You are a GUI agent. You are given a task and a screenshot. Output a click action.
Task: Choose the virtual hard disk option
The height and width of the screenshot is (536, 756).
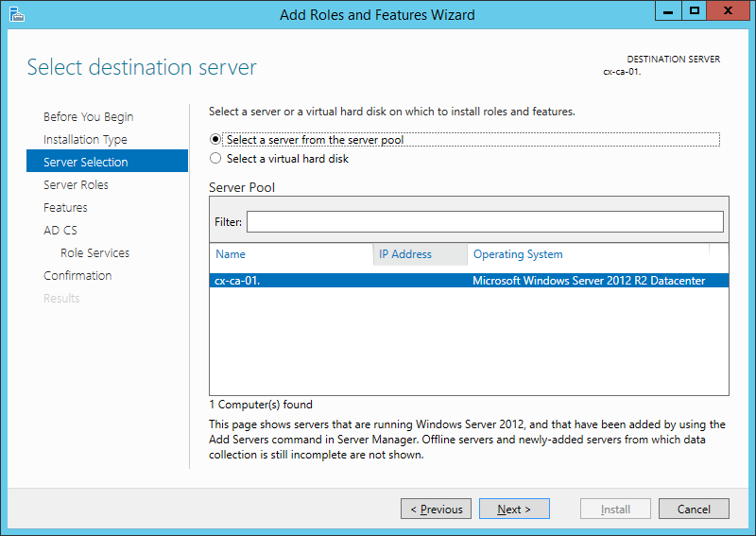click(x=215, y=159)
